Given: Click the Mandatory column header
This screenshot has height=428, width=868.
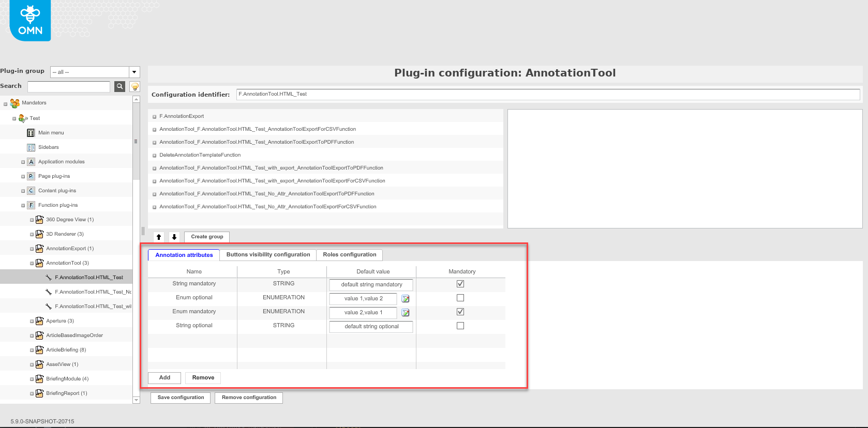Looking at the screenshot, I should 462,272.
